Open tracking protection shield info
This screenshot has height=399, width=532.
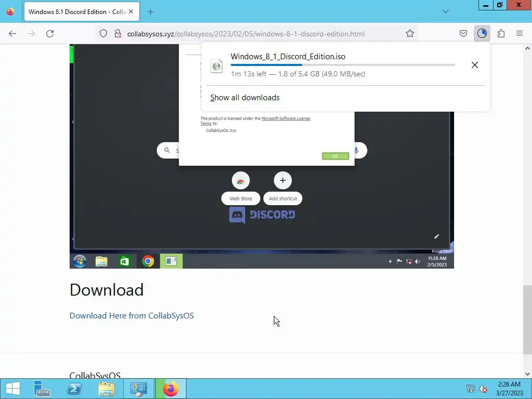[x=103, y=34]
